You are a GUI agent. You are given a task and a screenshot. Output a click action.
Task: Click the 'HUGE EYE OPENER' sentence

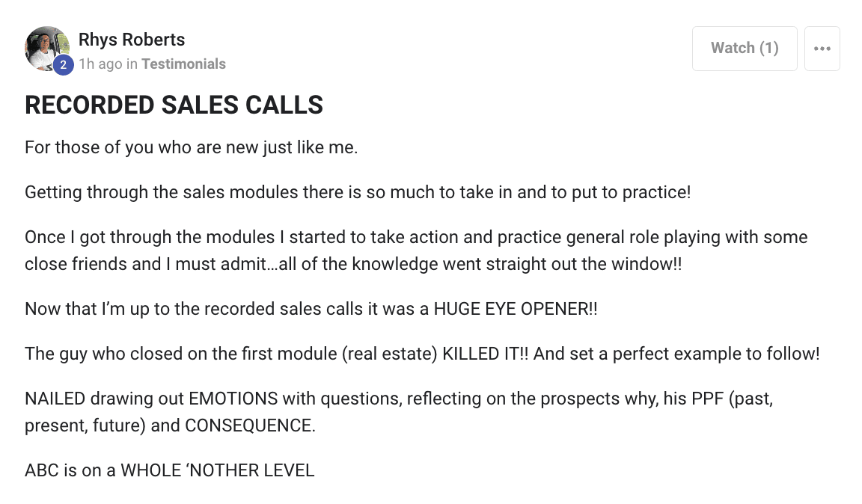311,309
